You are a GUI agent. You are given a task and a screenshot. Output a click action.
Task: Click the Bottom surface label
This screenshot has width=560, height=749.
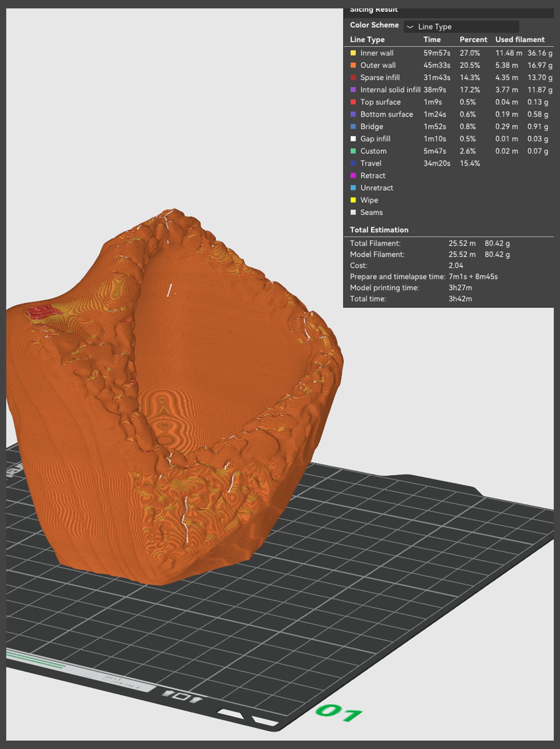(x=387, y=114)
